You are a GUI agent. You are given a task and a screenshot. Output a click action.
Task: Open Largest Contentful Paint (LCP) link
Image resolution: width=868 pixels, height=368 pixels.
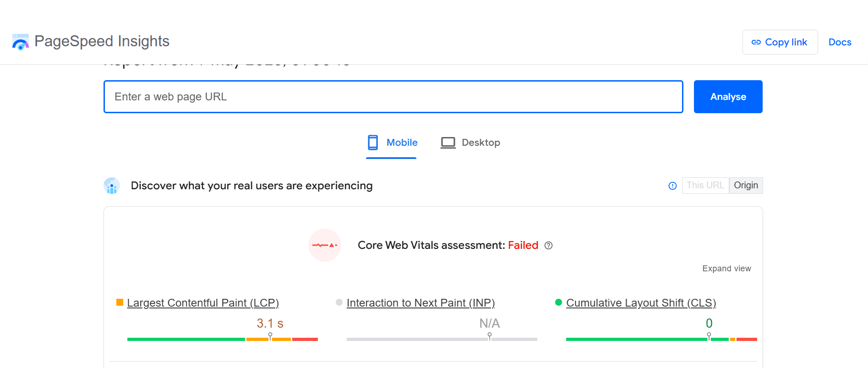coord(203,303)
